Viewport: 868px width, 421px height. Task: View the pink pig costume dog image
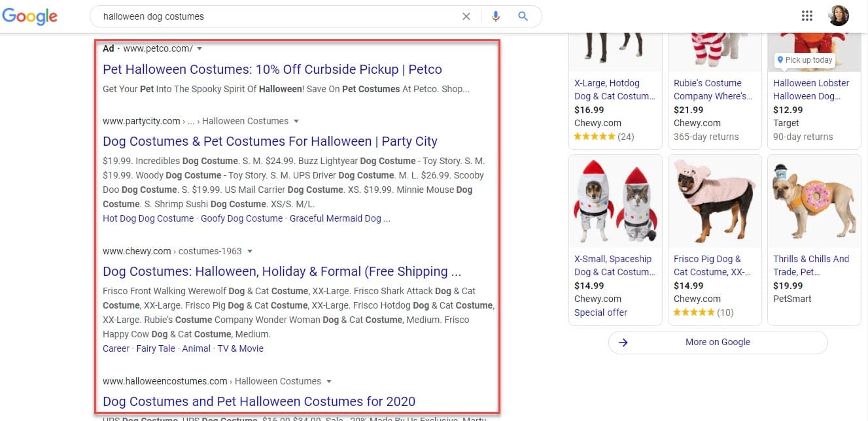(714, 201)
